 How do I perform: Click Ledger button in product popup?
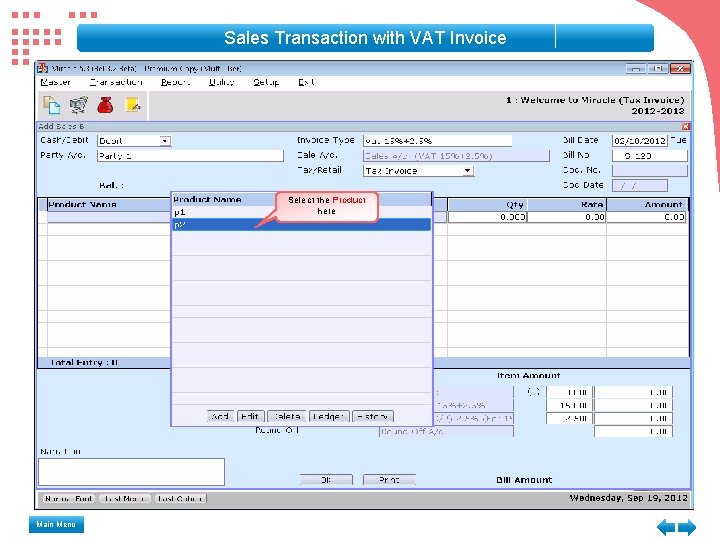tap(329, 416)
